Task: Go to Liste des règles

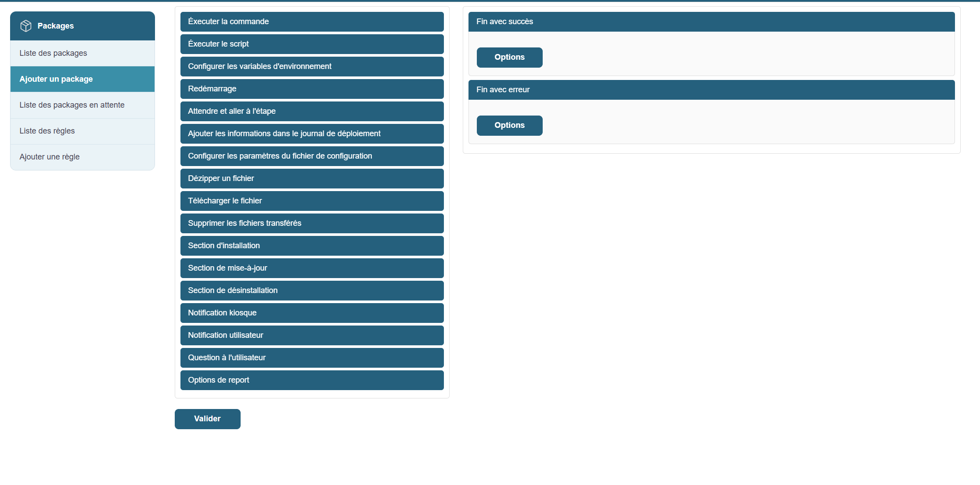Action: tap(47, 131)
